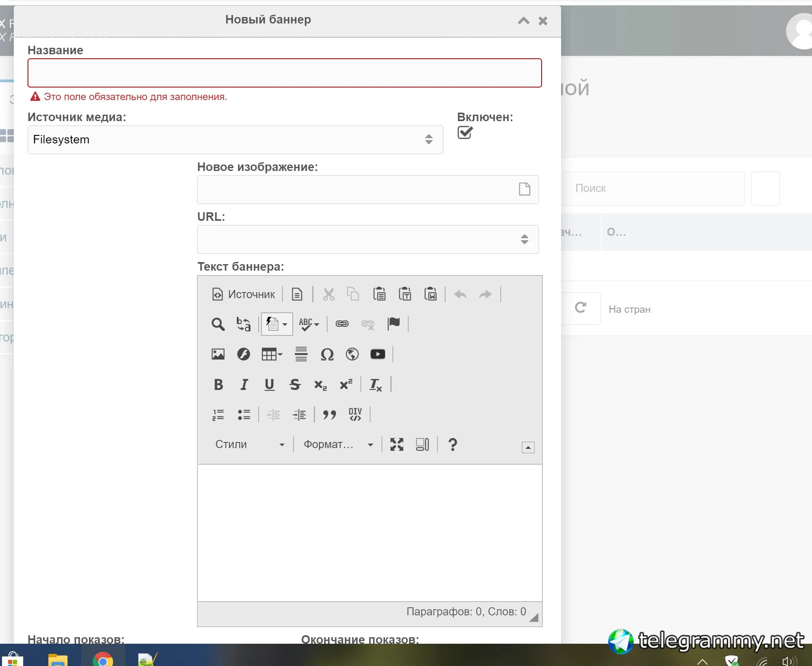This screenshot has height=666, width=812.
Task: Click the editor resize handle corner
Action: tap(534, 617)
